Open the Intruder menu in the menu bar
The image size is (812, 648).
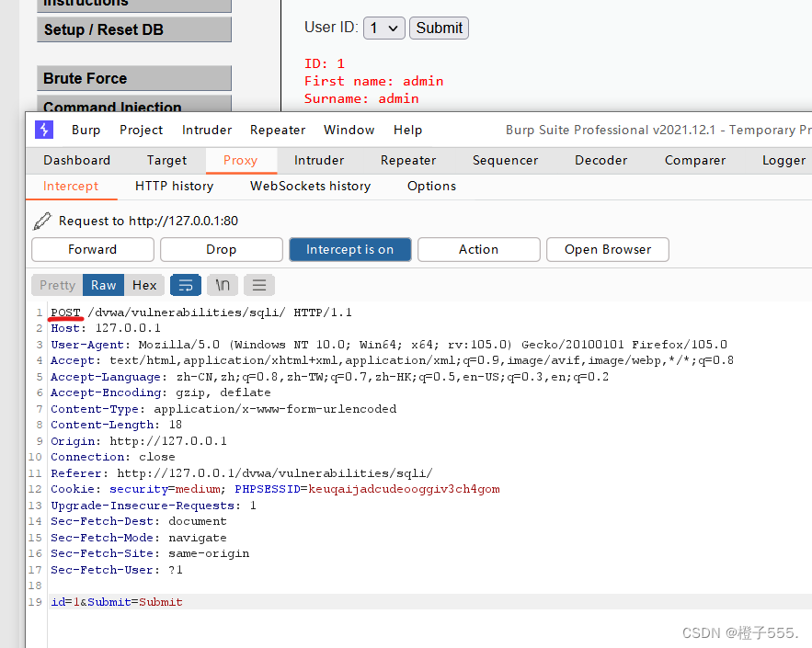pyautogui.click(x=207, y=130)
